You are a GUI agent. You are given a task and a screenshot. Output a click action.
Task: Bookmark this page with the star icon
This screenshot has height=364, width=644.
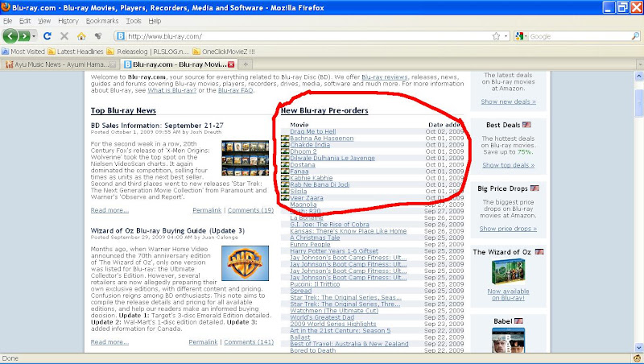pos(496,36)
